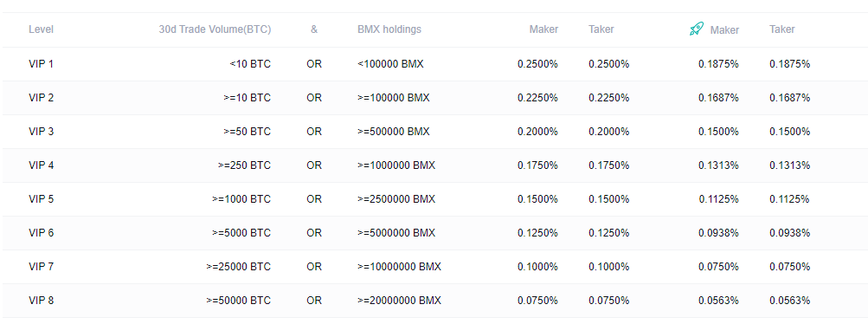Click the <10 BTC volume cell
868x324 pixels.
point(250,64)
